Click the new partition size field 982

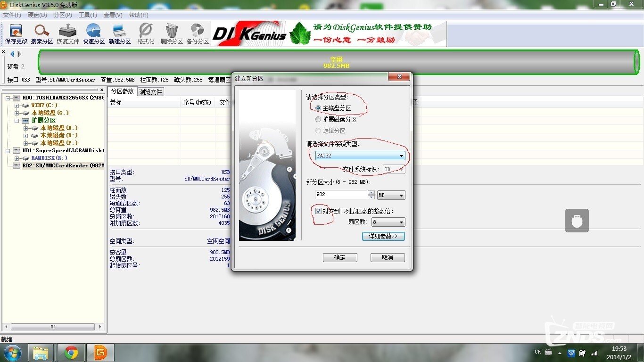coord(341,195)
